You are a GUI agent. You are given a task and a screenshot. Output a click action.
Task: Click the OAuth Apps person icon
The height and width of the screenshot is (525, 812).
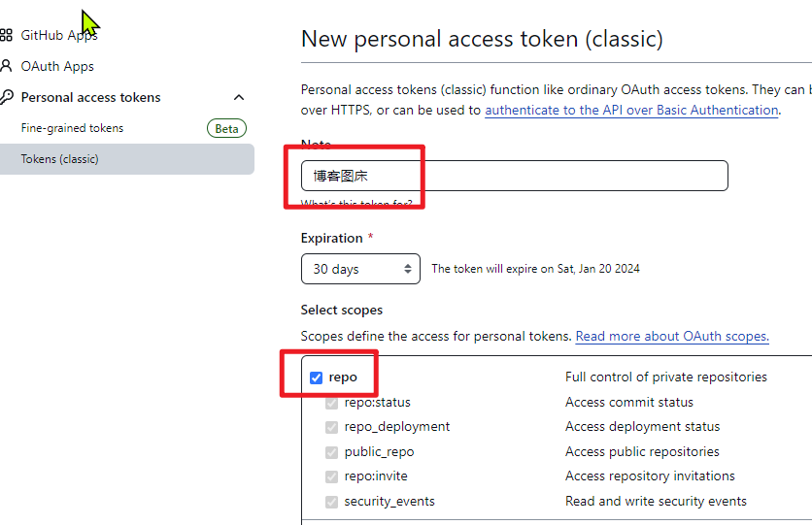pyautogui.click(x=7, y=66)
